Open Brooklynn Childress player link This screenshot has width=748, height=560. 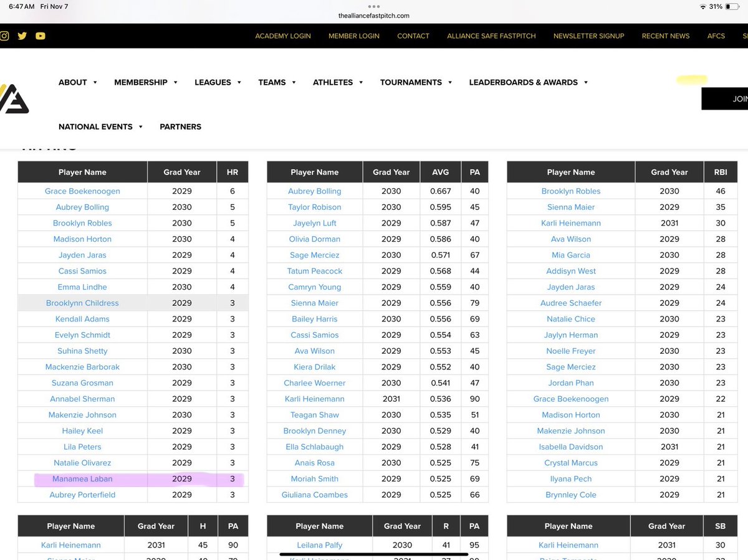tap(82, 303)
